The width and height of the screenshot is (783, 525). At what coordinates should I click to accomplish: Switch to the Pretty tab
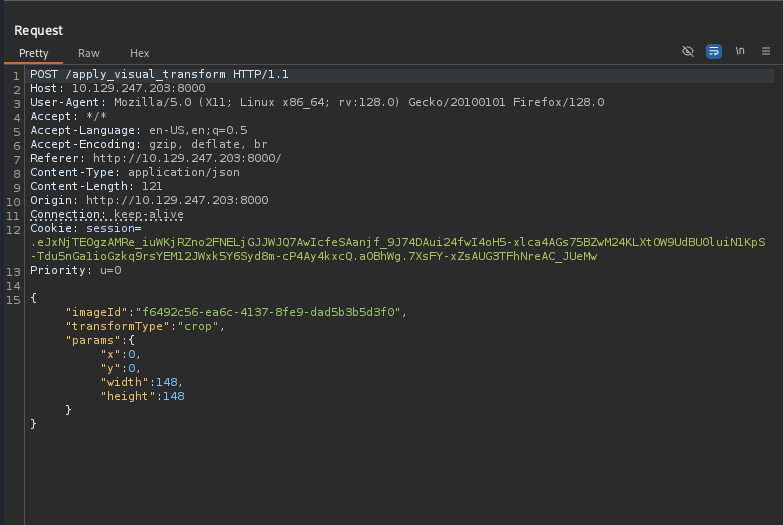click(34, 53)
